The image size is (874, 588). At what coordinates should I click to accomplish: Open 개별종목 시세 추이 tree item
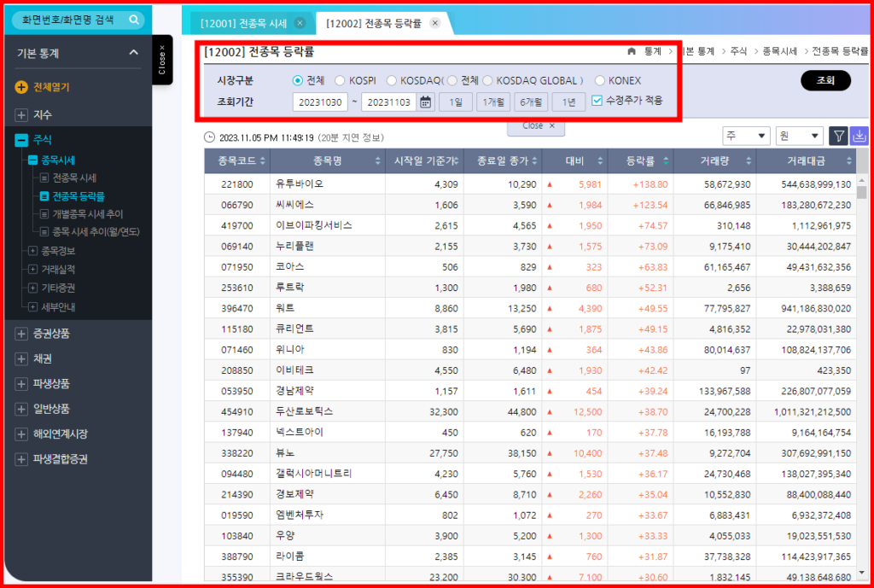coord(88,214)
